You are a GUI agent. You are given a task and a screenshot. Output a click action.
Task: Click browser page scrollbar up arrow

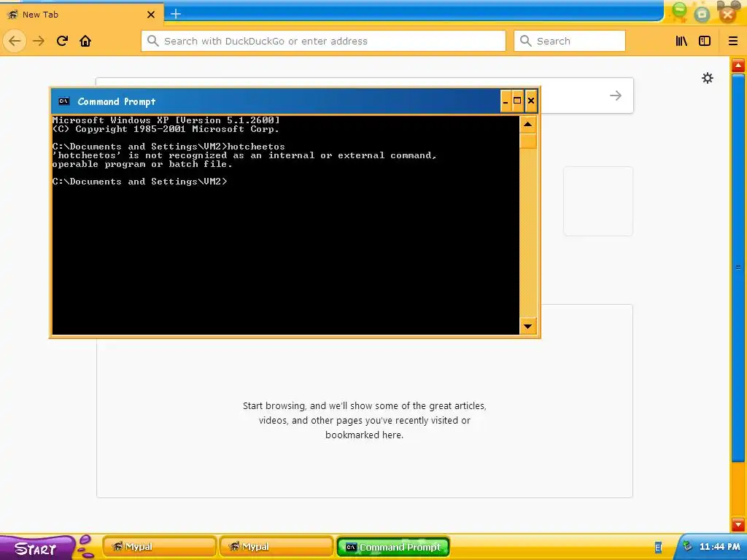[738, 65]
